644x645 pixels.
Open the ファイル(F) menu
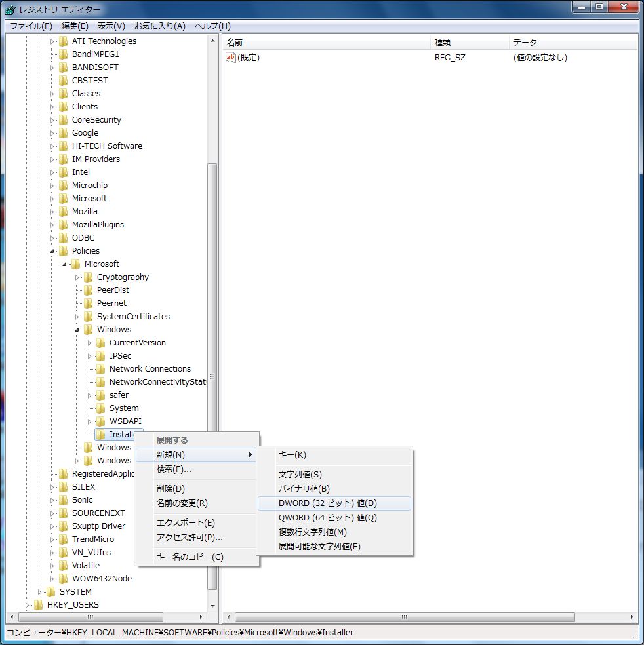31,26
